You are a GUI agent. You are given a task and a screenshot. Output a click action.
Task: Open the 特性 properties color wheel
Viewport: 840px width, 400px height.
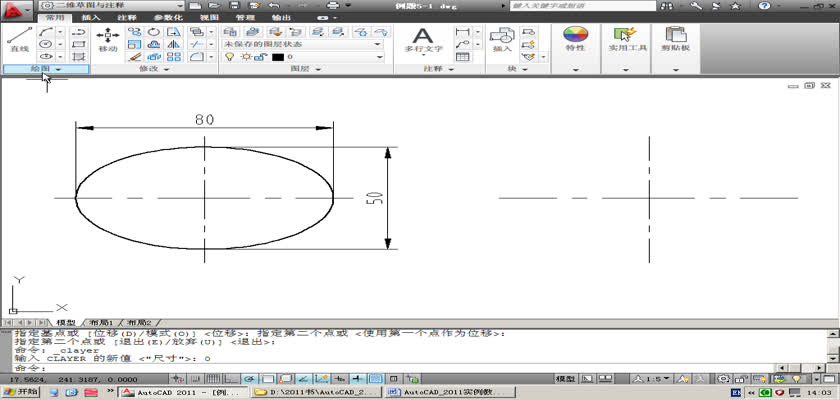click(575, 38)
